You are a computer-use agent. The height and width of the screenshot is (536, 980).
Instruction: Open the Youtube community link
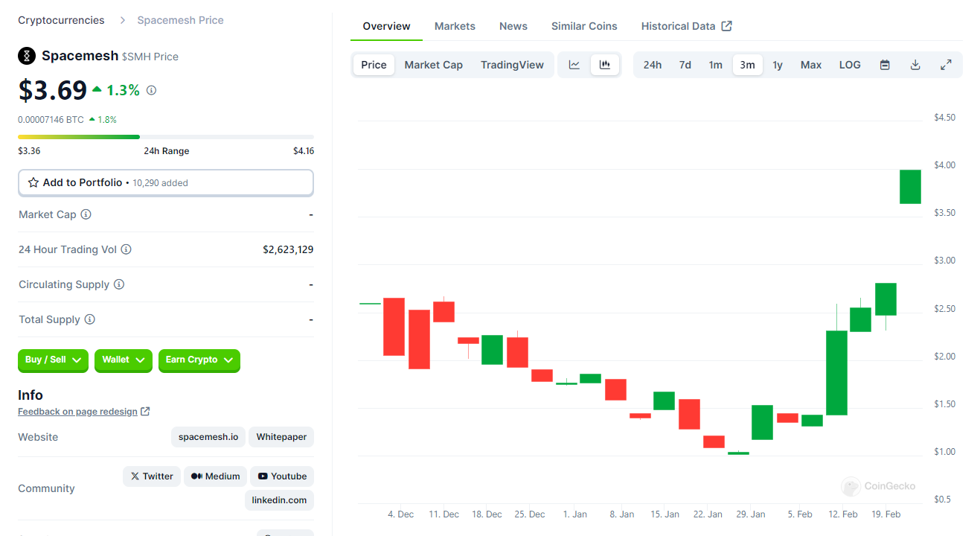pyautogui.click(x=282, y=476)
